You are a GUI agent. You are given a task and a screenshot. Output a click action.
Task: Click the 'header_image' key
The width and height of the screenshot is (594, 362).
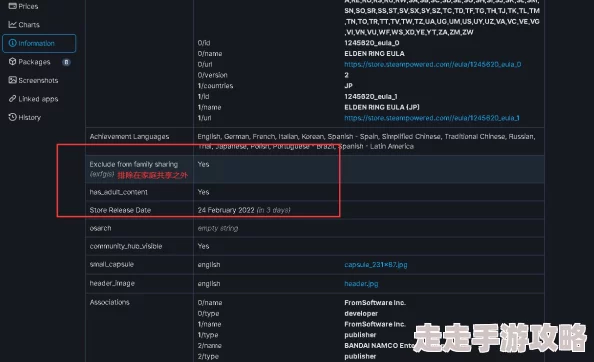coord(112,283)
